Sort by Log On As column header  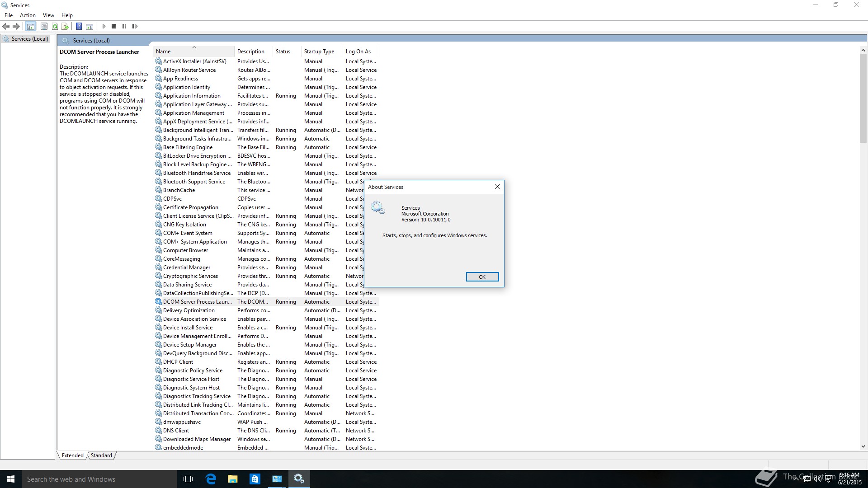361,52
